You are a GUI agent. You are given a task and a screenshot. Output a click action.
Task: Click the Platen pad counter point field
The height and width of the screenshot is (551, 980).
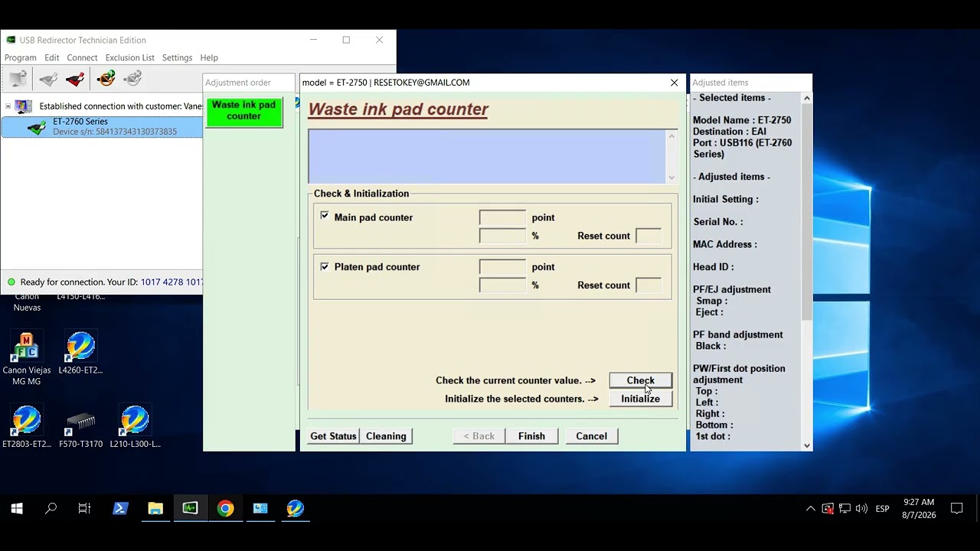(502, 266)
